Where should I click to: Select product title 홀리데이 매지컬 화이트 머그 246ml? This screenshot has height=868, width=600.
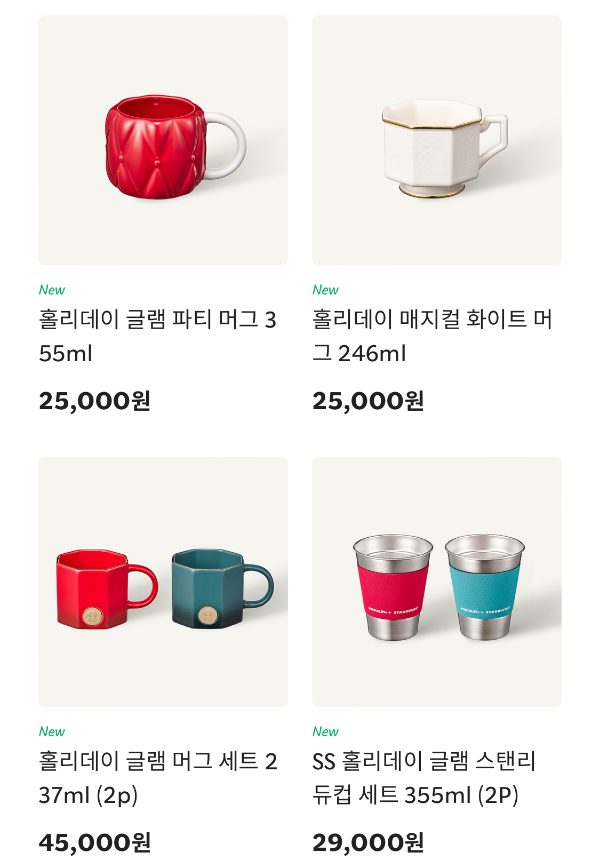433,336
